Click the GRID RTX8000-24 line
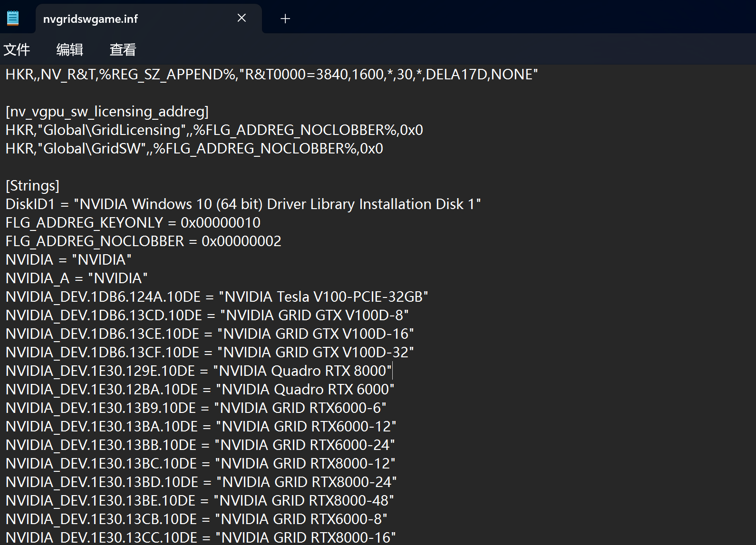 click(201, 482)
